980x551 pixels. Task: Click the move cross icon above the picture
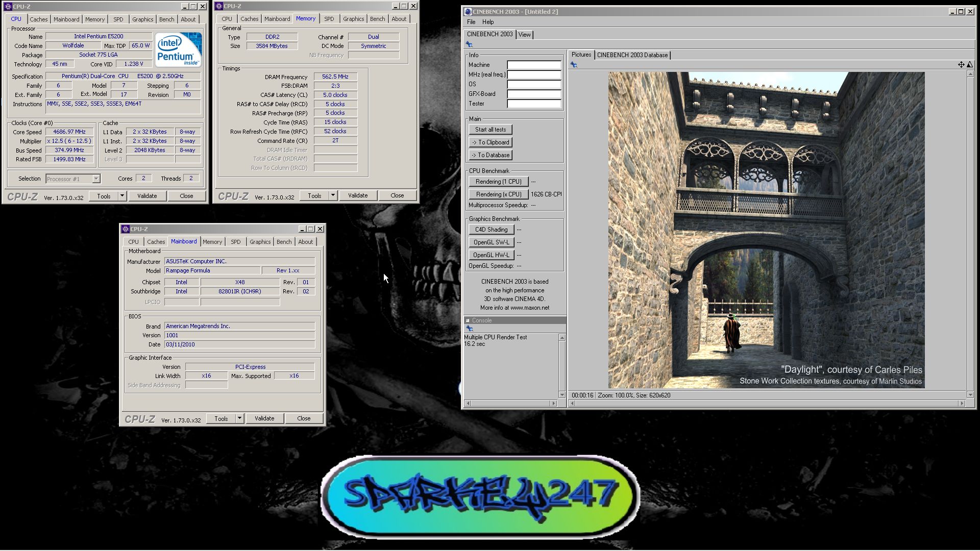coord(961,65)
